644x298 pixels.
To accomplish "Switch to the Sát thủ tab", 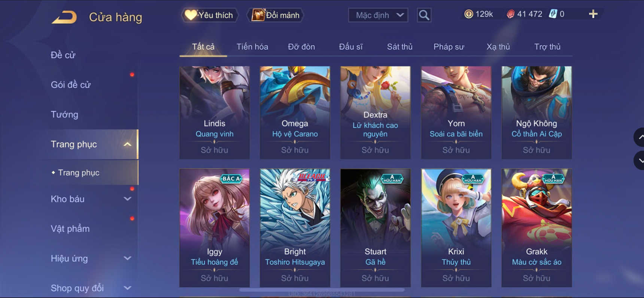I will click(x=400, y=47).
